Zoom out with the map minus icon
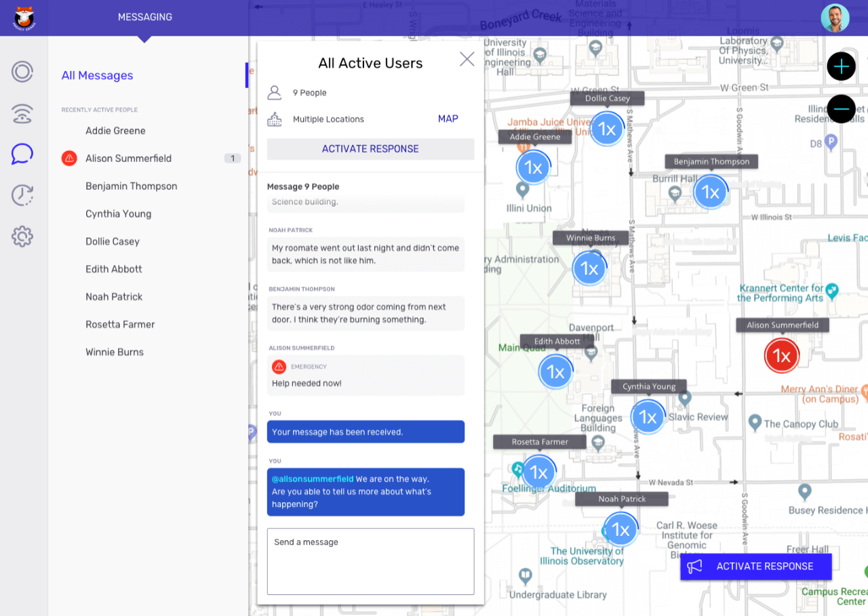Image resolution: width=868 pixels, height=616 pixels. [841, 108]
